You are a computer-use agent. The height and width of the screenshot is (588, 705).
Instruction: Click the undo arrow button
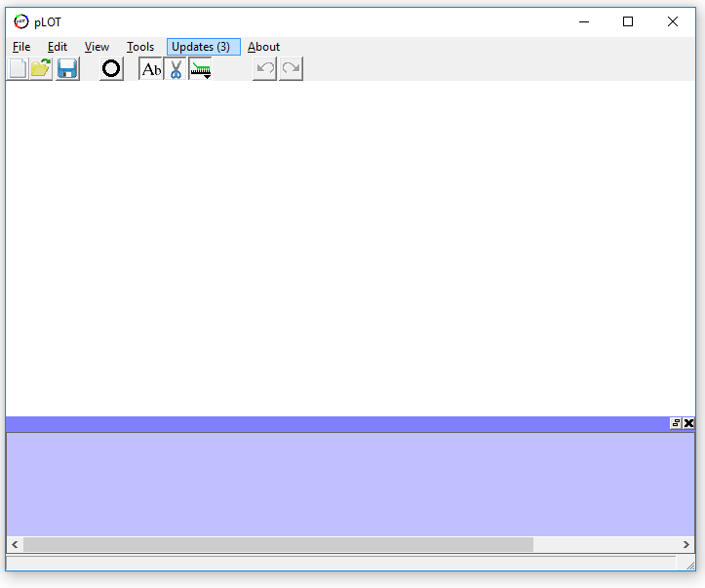coord(264,68)
